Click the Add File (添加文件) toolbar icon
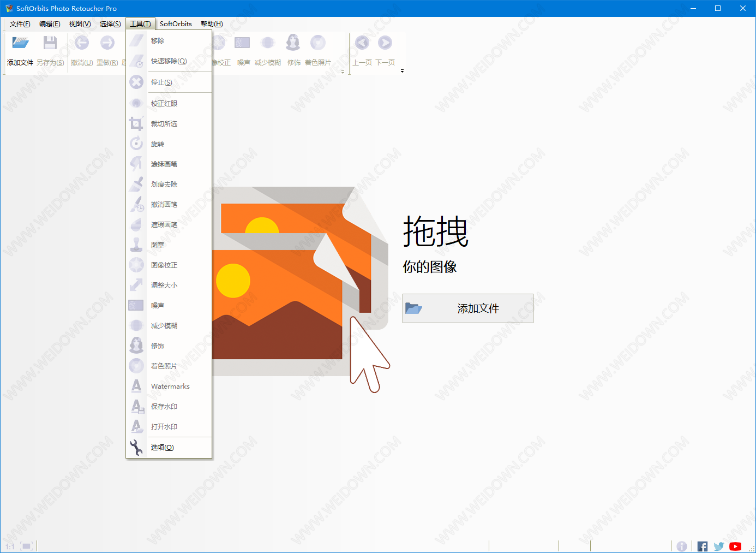 (20, 43)
